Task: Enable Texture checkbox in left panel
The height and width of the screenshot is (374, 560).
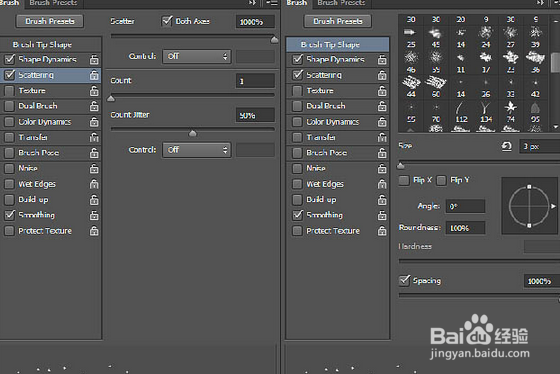Action: [9, 91]
